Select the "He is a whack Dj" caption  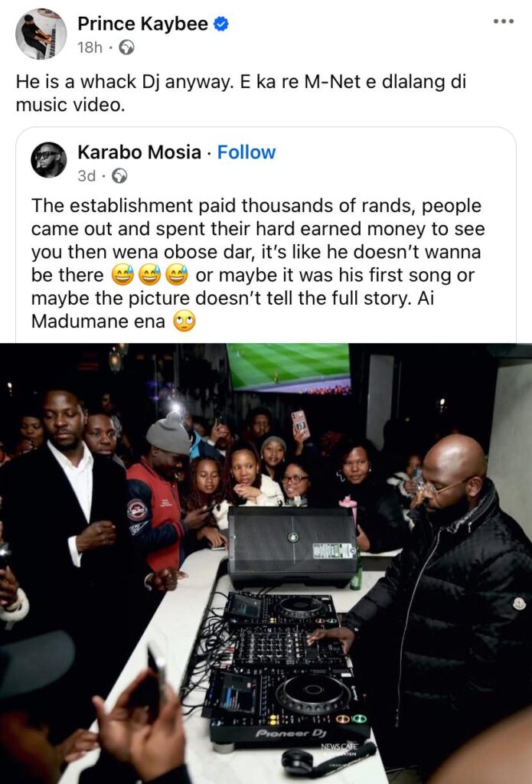tap(241, 93)
